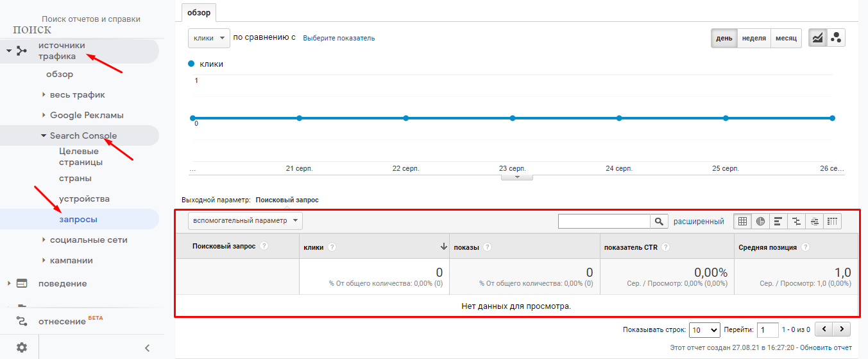Click the magnifier search button in table

tap(659, 222)
